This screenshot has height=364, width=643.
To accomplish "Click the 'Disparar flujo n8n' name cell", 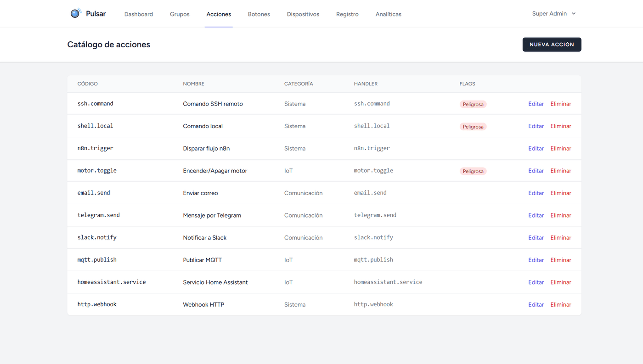I will pos(205,148).
